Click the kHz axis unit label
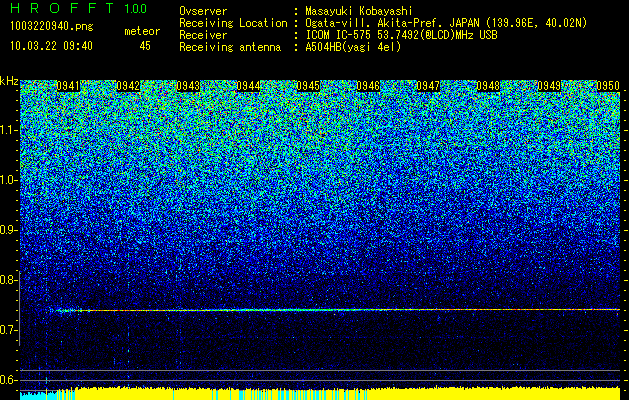 (x=9, y=82)
